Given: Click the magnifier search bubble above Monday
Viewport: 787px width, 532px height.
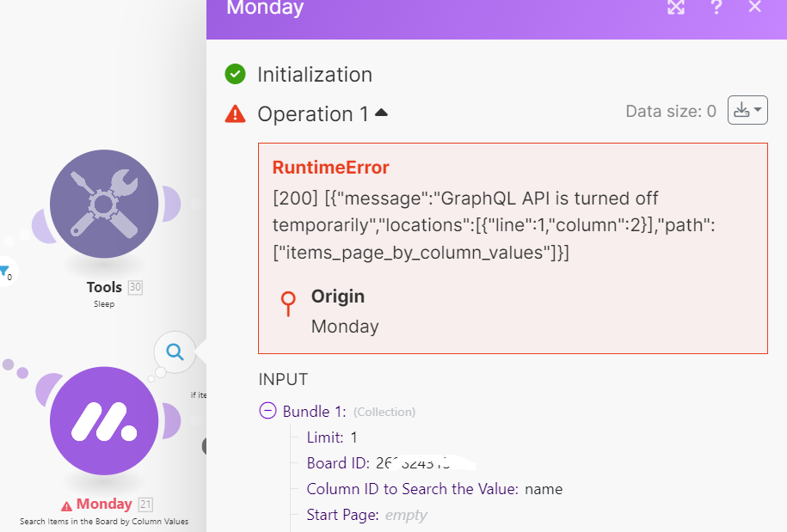Looking at the screenshot, I should pos(175,352).
